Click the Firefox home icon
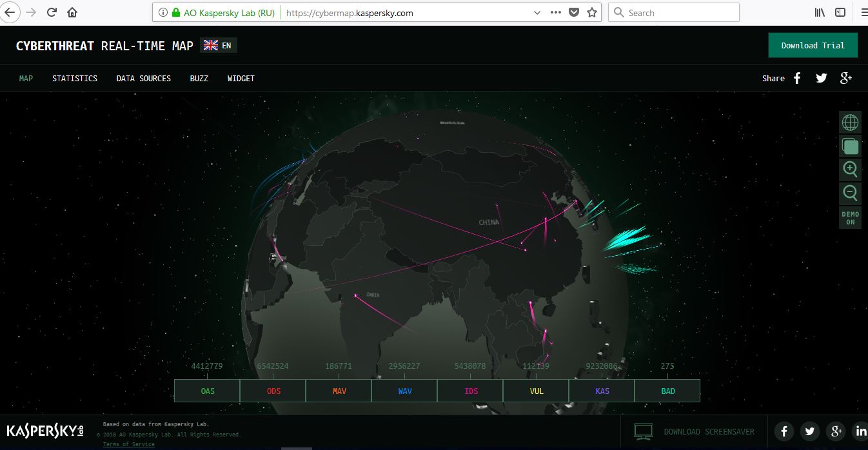This screenshot has height=450, width=868. pos(72,12)
